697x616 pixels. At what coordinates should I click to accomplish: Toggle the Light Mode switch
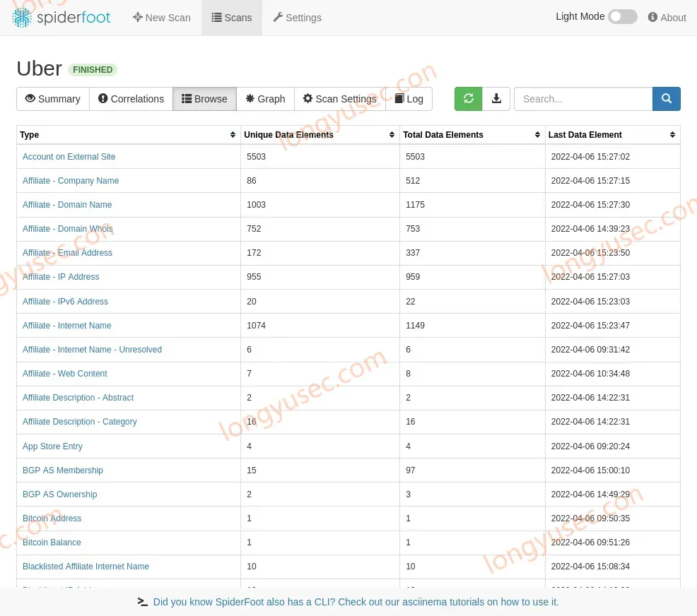(622, 17)
